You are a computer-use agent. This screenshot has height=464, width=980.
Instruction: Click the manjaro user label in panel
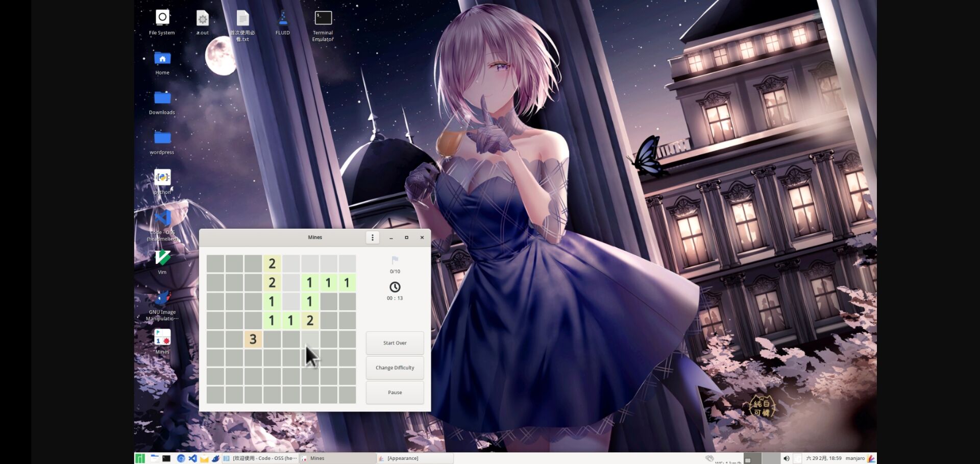(x=855, y=458)
